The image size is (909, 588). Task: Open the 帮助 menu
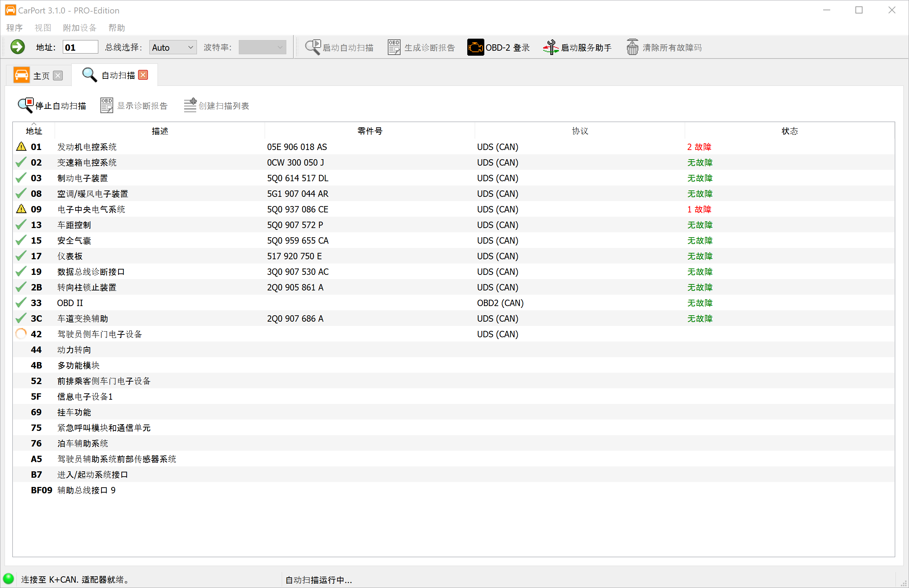(x=116, y=28)
